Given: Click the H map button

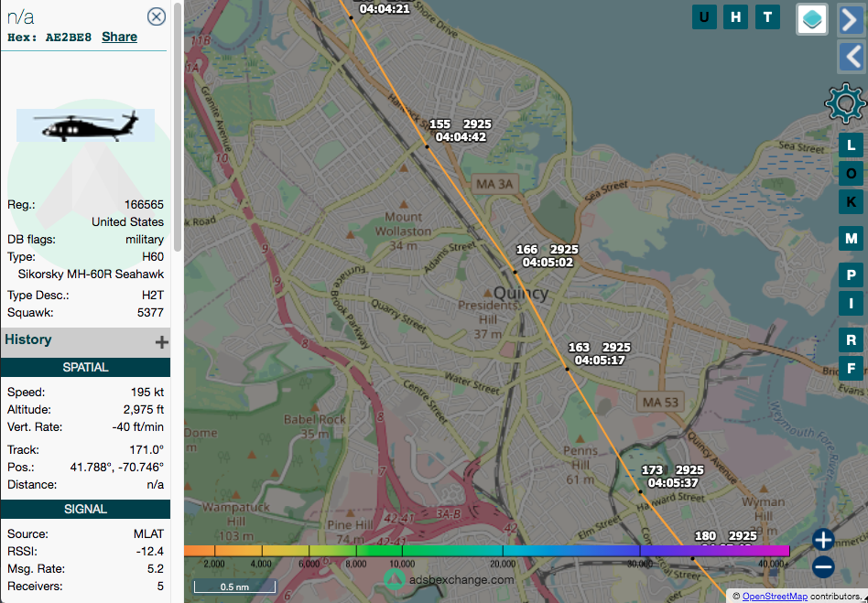Looking at the screenshot, I should tap(736, 17).
